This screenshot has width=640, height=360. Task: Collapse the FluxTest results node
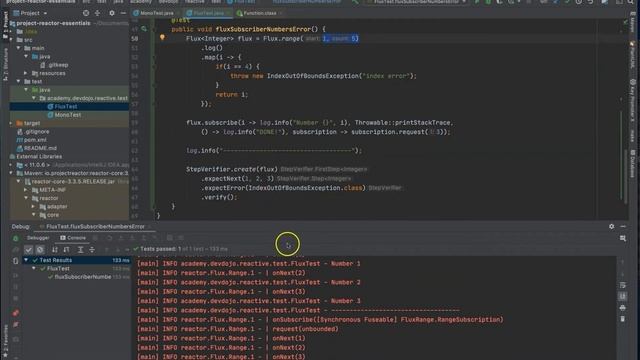pos(33,269)
